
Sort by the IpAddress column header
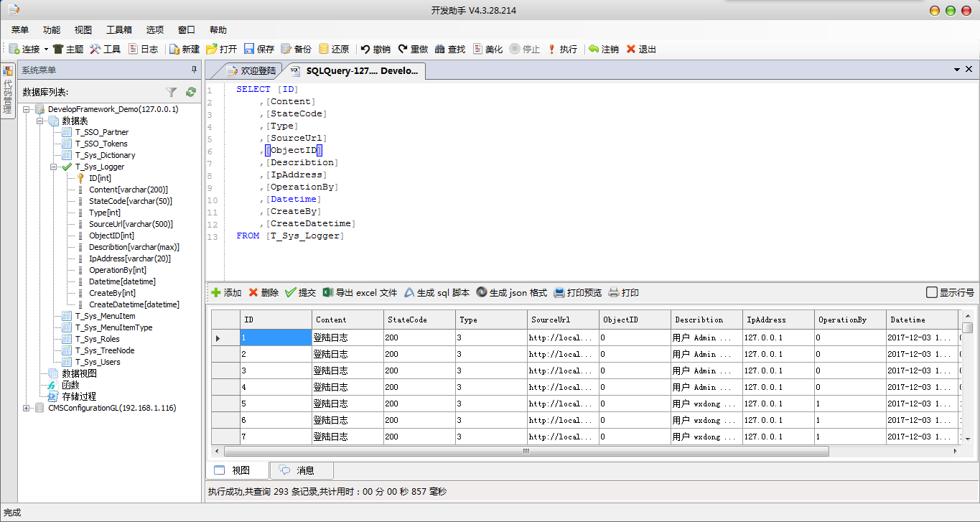click(x=778, y=320)
